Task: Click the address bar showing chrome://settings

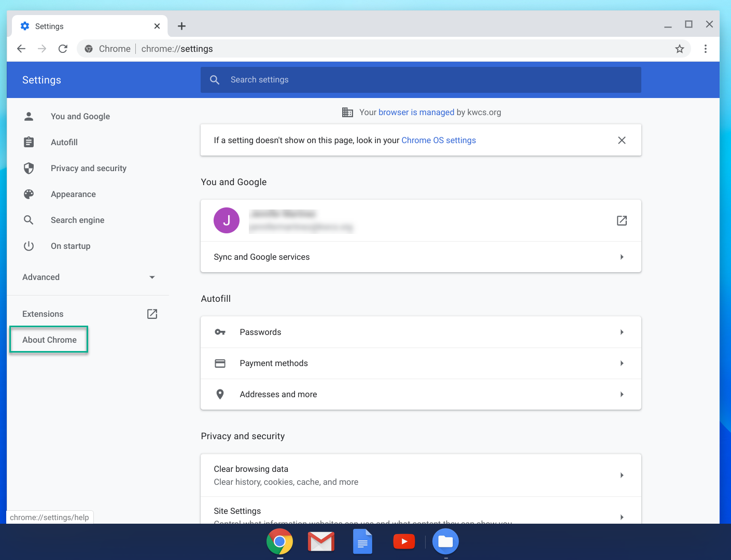Action: pyautogui.click(x=384, y=49)
